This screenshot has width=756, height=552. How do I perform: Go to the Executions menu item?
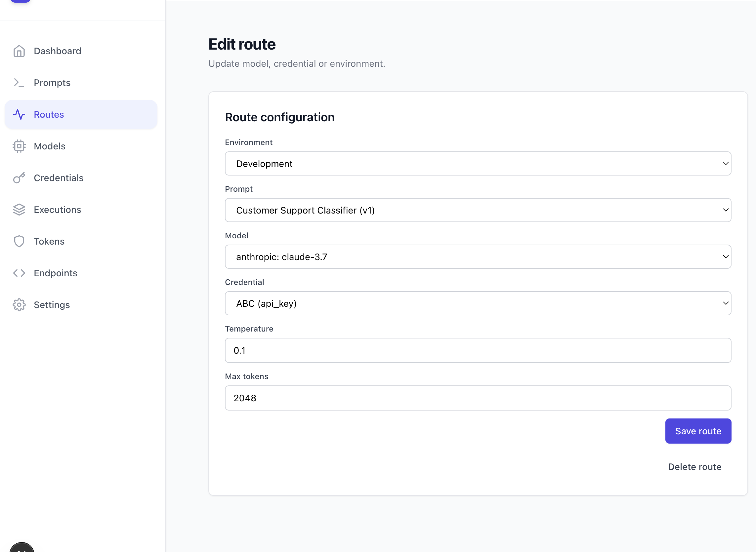[x=58, y=210]
